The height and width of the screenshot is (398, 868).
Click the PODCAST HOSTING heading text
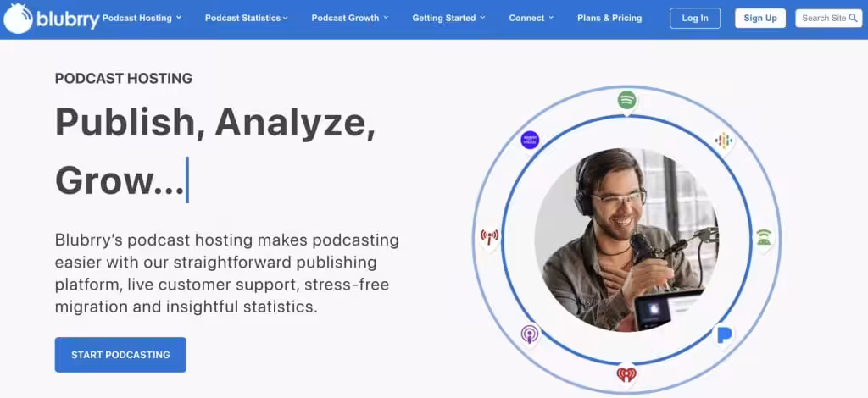click(124, 79)
